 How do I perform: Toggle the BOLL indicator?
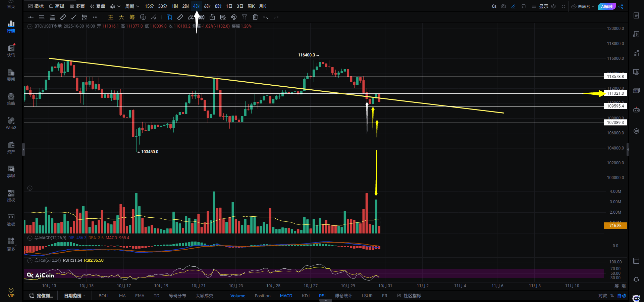click(104, 296)
